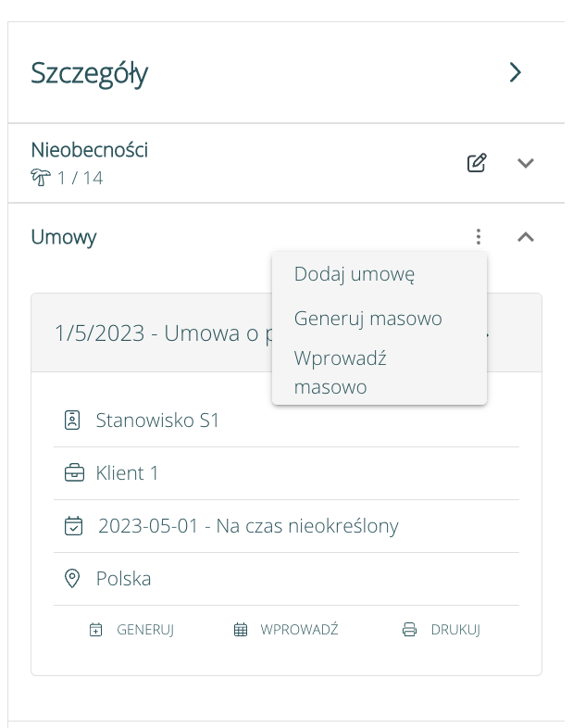This screenshot has width=585, height=728.
Task: Select Wprowadź masowo menu entry
Action: point(340,372)
